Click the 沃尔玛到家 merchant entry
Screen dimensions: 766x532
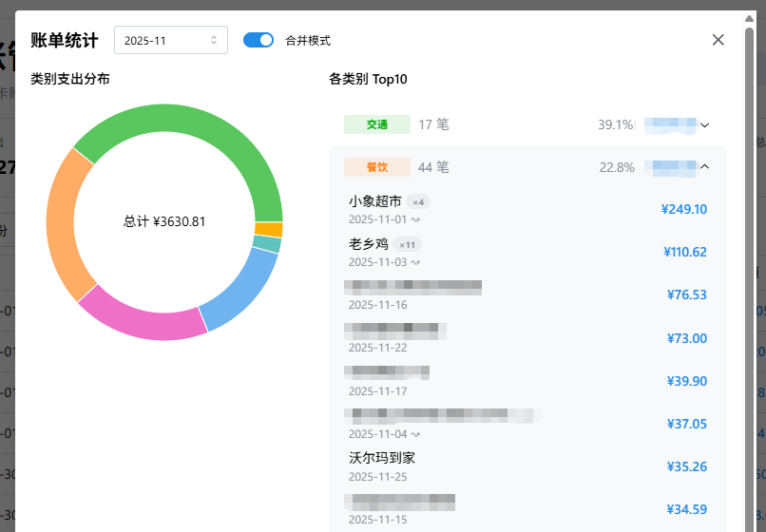[382, 458]
